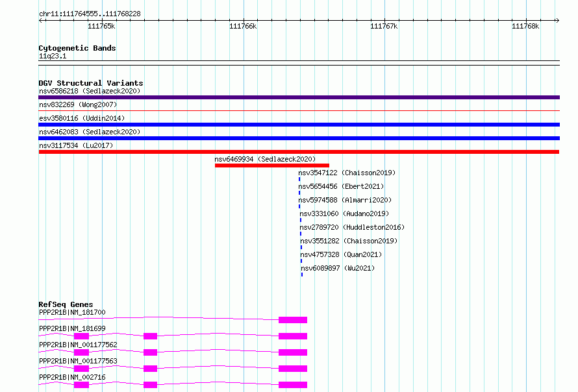Click the nsv6586218 (Sedlazeck2020) variant label
Screen dimensions: 578x392
pyautogui.click(x=90, y=91)
